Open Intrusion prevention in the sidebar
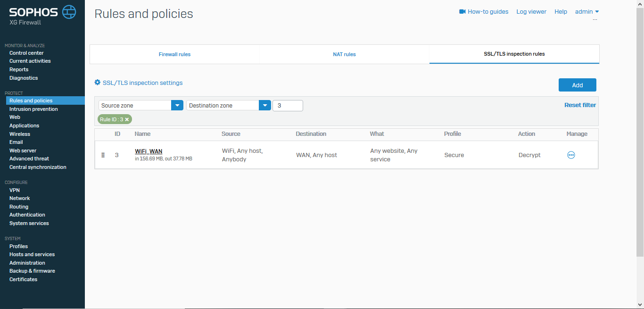 tap(33, 109)
